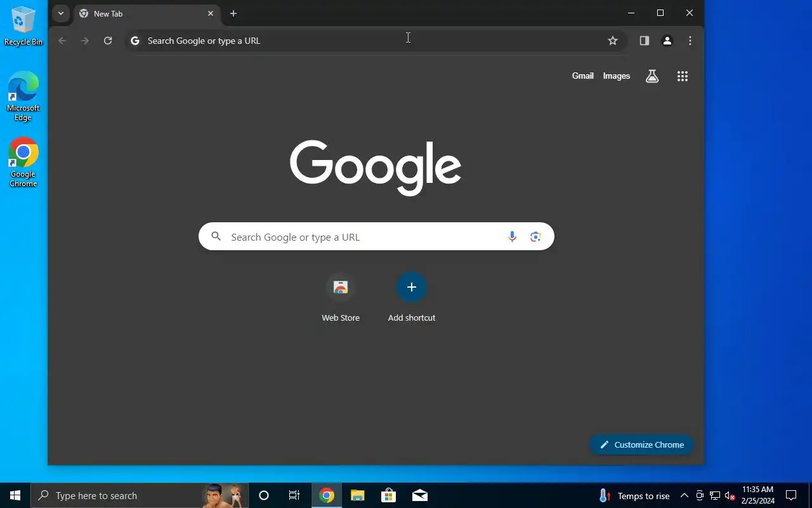The image size is (812, 508).
Task: Click the muted volume tray icon
Action: 730,495
